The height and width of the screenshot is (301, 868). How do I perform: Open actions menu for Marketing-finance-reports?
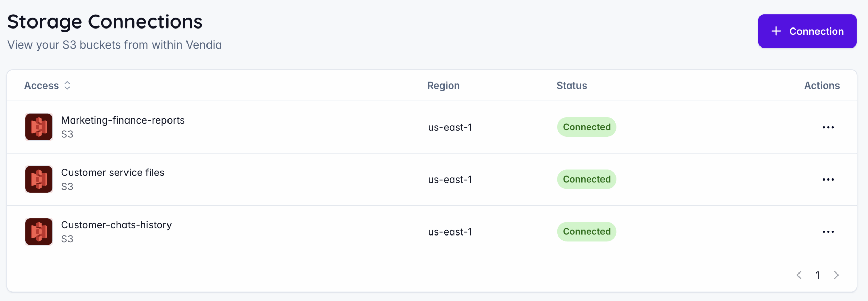click(828, 127)
